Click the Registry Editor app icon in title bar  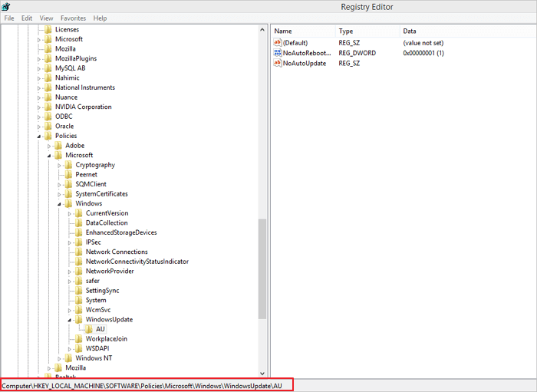tap(6, 6)
